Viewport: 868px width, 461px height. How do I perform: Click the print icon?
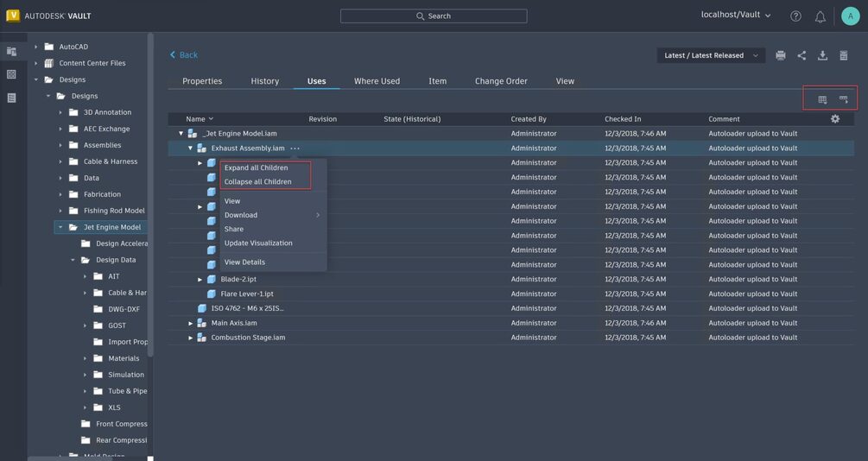click(x=781, y=55)
